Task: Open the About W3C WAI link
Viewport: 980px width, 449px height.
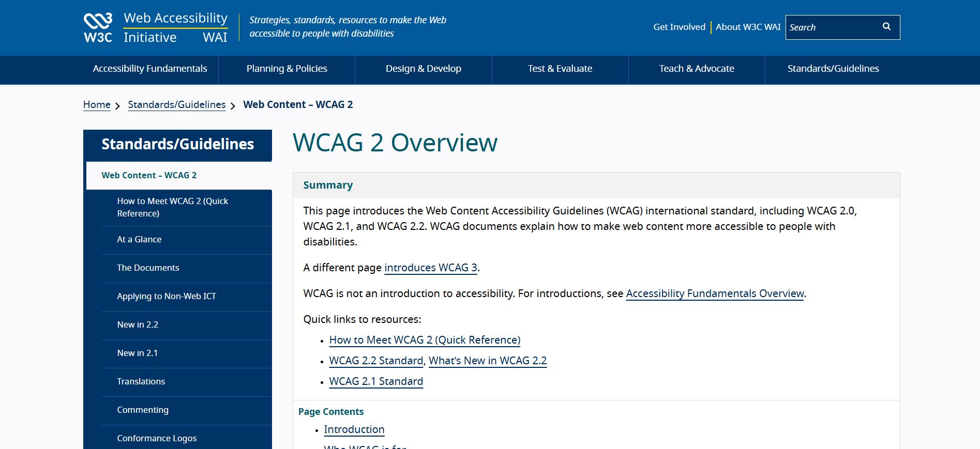Action: (748, 27)
